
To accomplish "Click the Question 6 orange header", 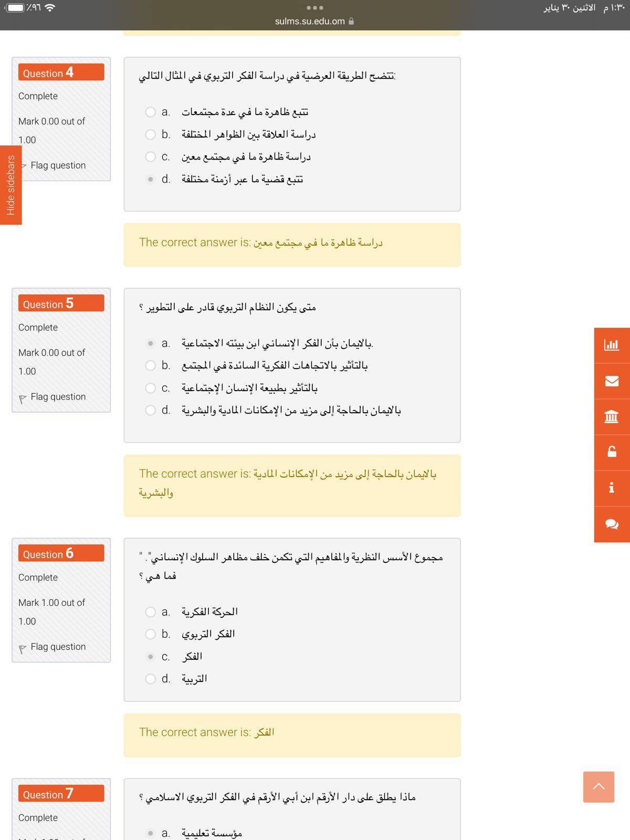I will [61, 553].
